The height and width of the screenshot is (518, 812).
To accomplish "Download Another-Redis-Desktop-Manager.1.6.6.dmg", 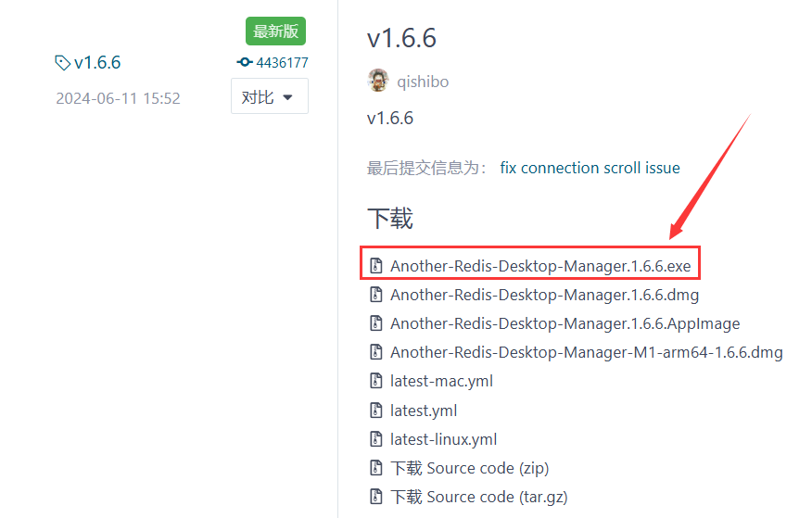I will 545,295.
